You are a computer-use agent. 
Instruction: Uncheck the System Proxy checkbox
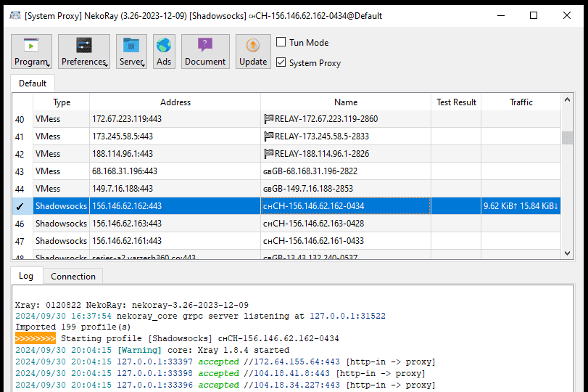(x=281, y=62)
